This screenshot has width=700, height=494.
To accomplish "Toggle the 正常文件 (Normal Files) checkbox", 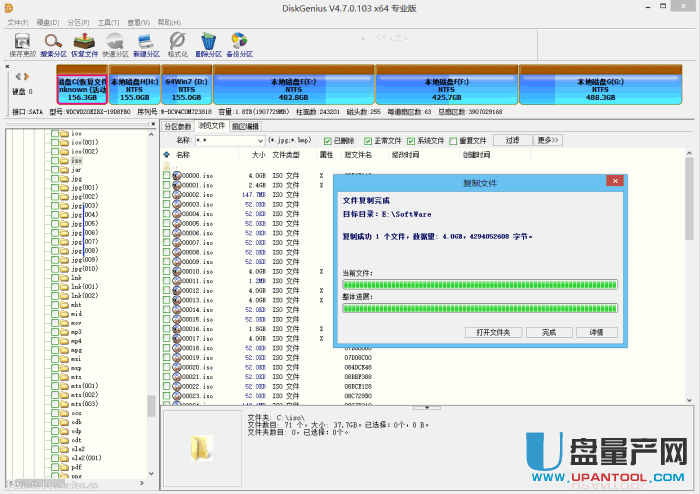I will click(x=368, y=141).
